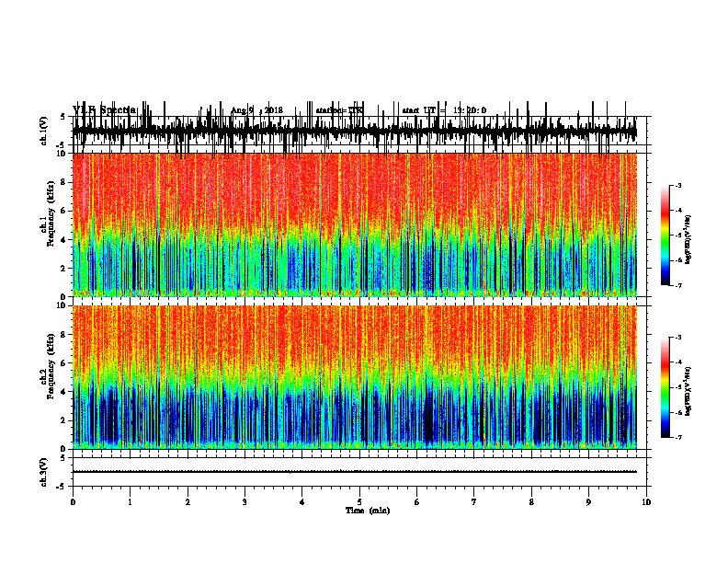Click the ch.1 color bar "-3" value
The image size is (728, 563).
[x=677, y=186]
